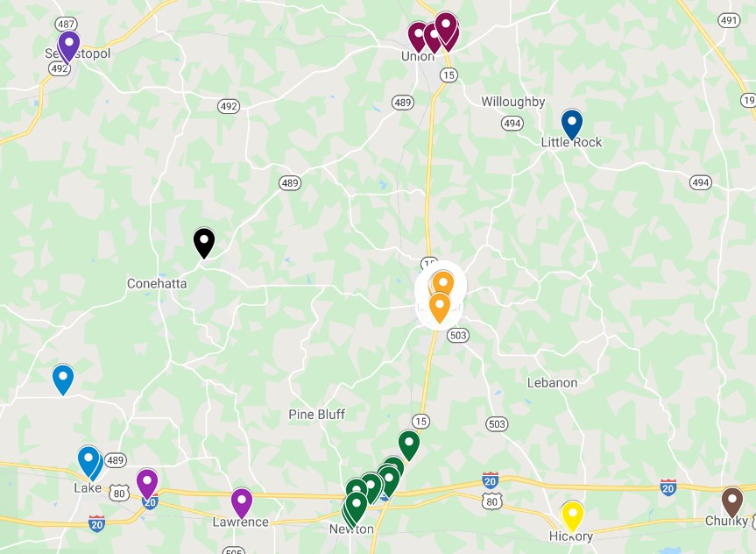Click the yellow pin at Hickory
The image size is (756, 554).
[572, 516]
